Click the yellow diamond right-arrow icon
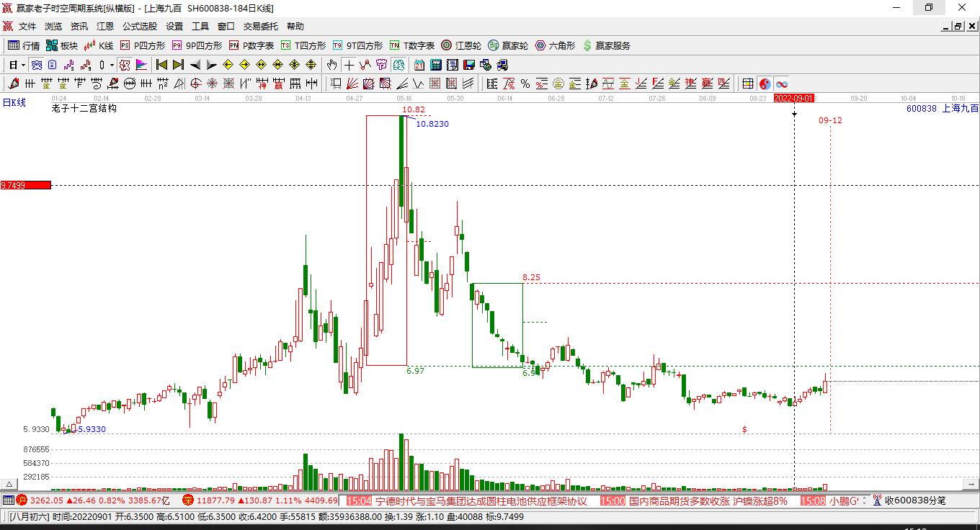Image resolution: width=980 pixels, height=530 pixels. pos(245,65)
